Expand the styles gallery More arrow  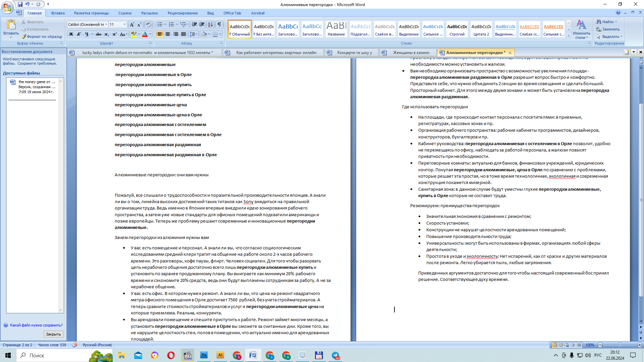(x=569, y=35)
